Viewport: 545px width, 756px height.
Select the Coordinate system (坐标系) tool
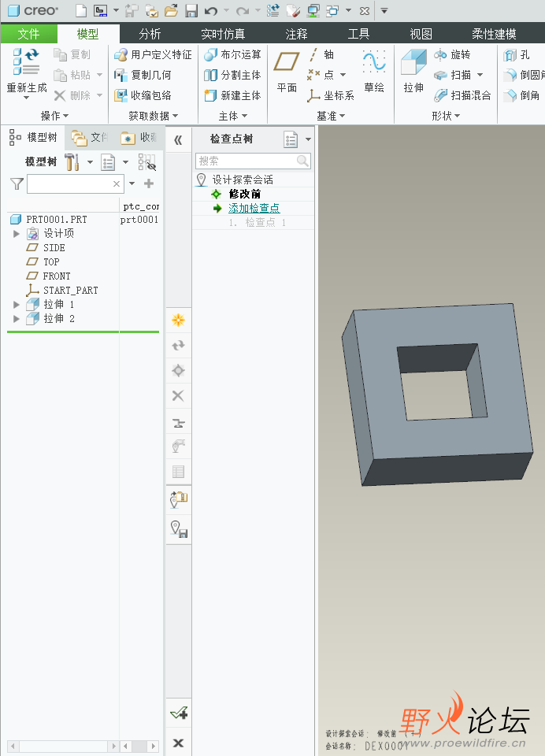[331, 95]
